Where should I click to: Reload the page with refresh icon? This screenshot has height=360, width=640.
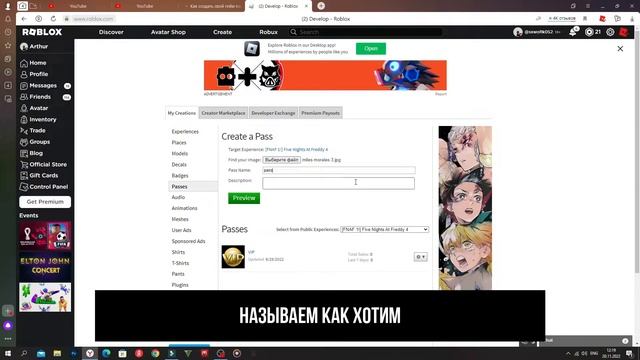[53, 19]
